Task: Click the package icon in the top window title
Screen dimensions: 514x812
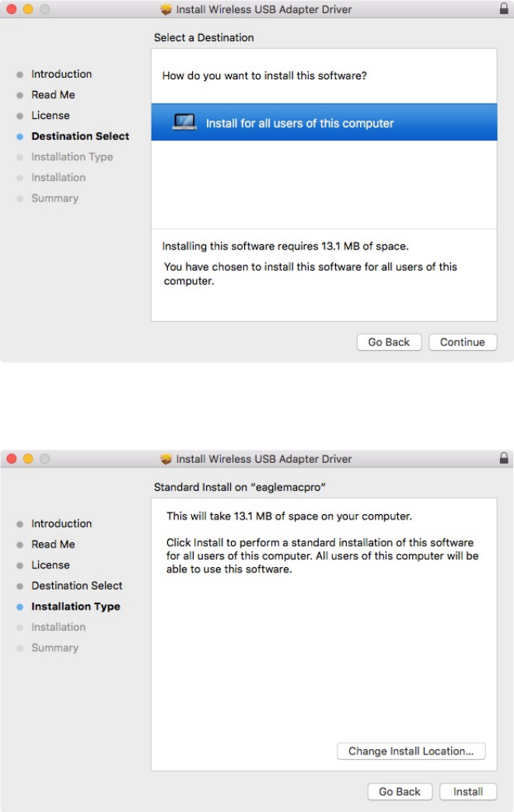Action: pyautogui.click(x=166, y=9)
